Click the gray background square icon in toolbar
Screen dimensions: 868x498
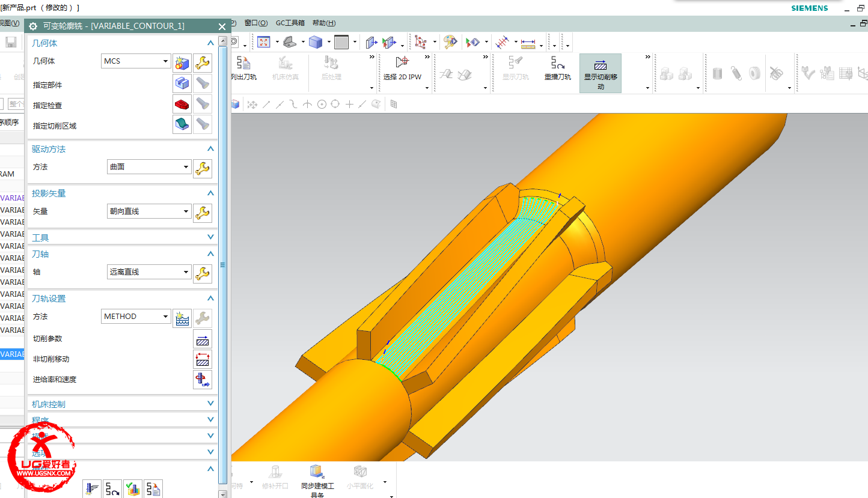341,42
